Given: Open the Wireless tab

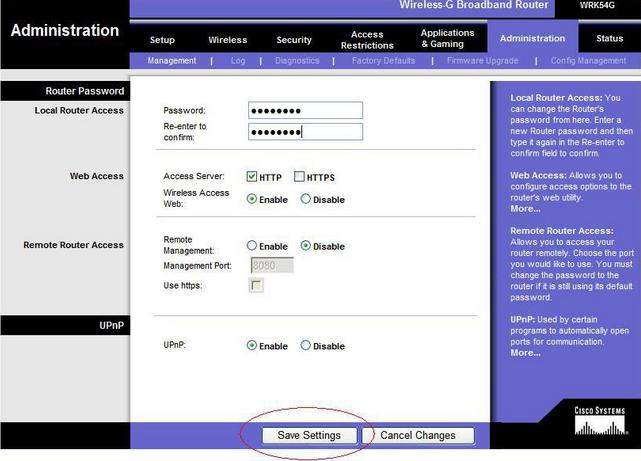Looking at the screenshot, I should click(228, 40).
